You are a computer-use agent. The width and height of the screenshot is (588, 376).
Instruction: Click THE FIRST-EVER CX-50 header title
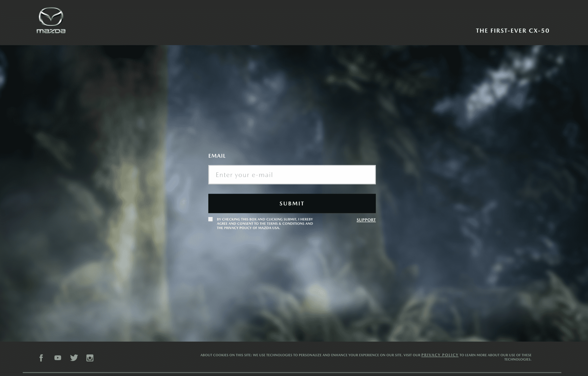click(x=512, y=31)
